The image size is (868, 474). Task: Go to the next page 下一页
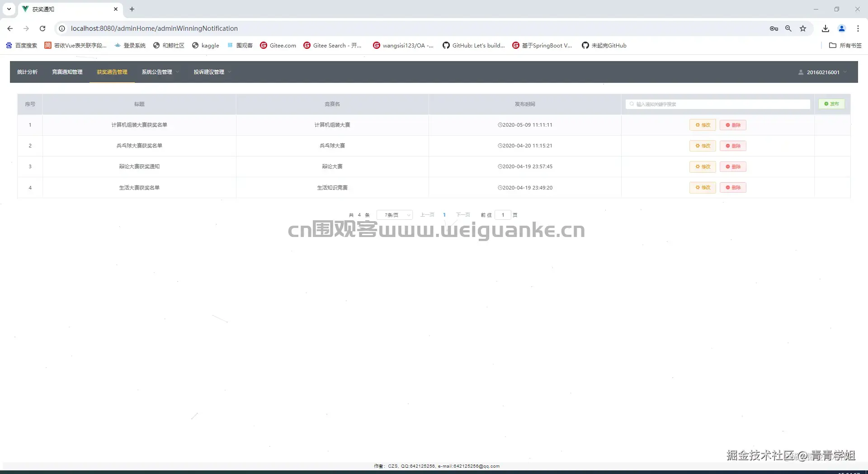[463, 215]
